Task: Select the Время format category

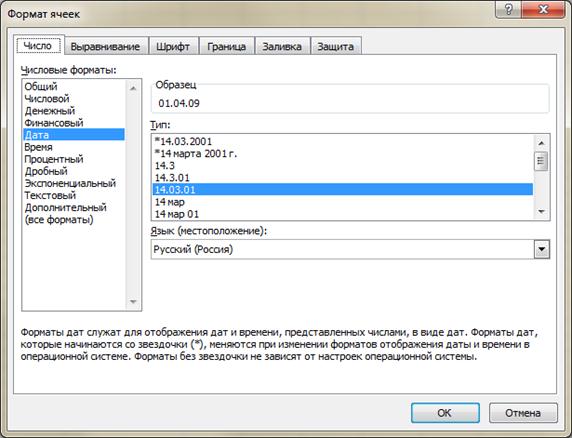Action: [x=73, y=147]
